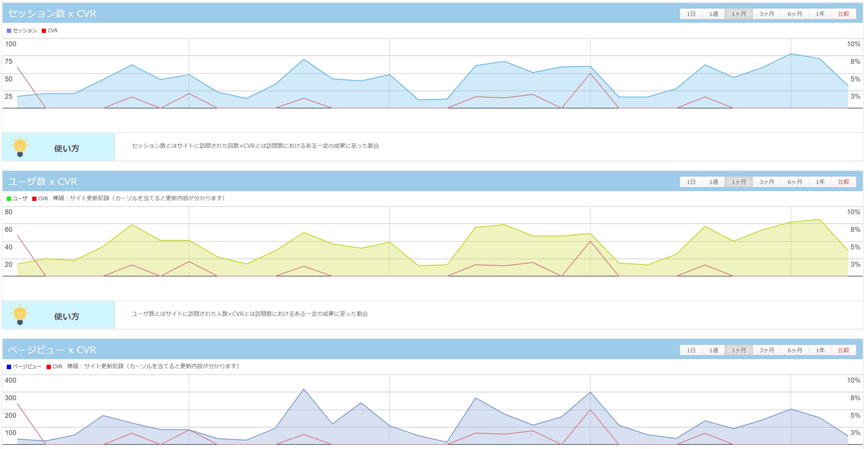Select 1日 range in セッション数 chart
The width and height of the screenshot is (868, 449).
[691, 14]
